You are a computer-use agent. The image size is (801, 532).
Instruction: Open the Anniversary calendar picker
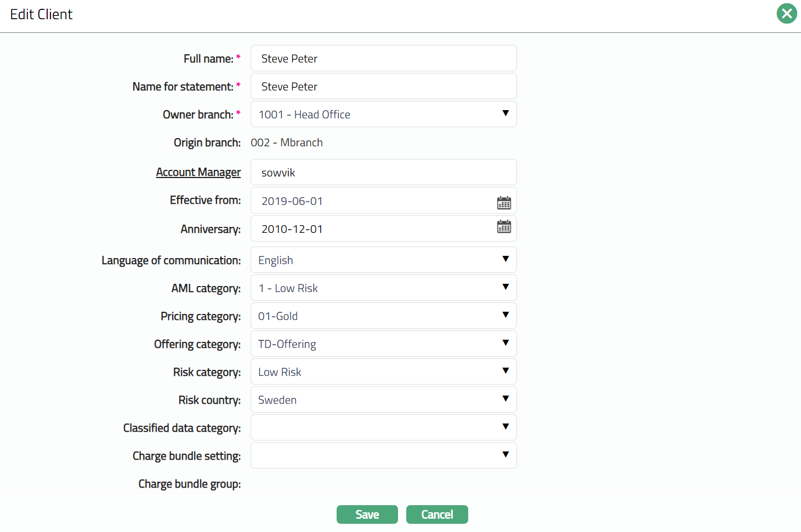[x=504, y=227]
